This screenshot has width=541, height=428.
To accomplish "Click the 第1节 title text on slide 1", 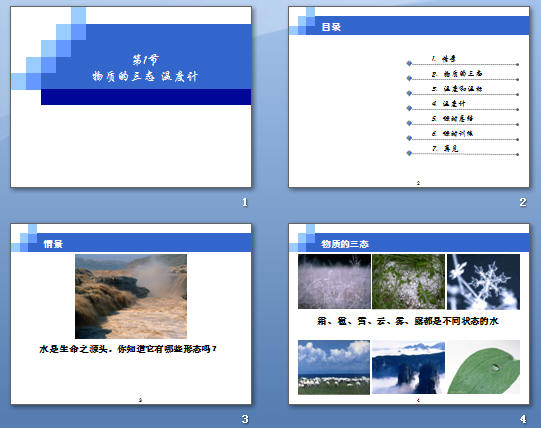I will tap(146, 60).
